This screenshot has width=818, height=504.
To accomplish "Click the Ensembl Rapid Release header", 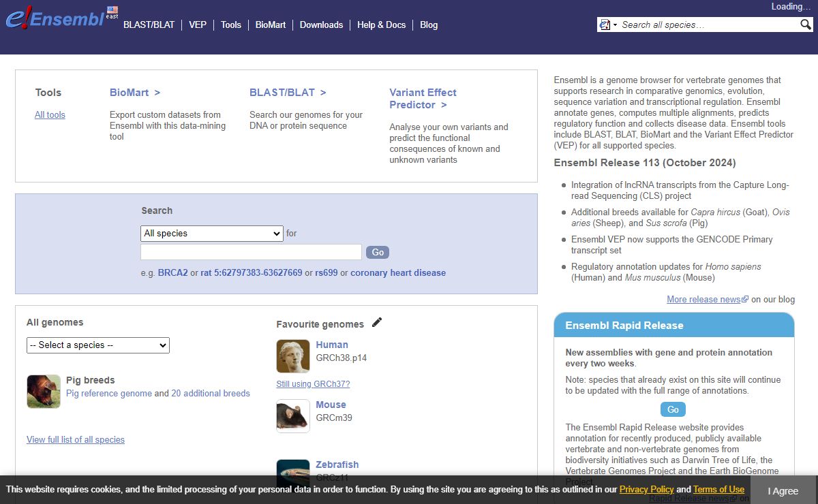I will [x=673, y=325].
